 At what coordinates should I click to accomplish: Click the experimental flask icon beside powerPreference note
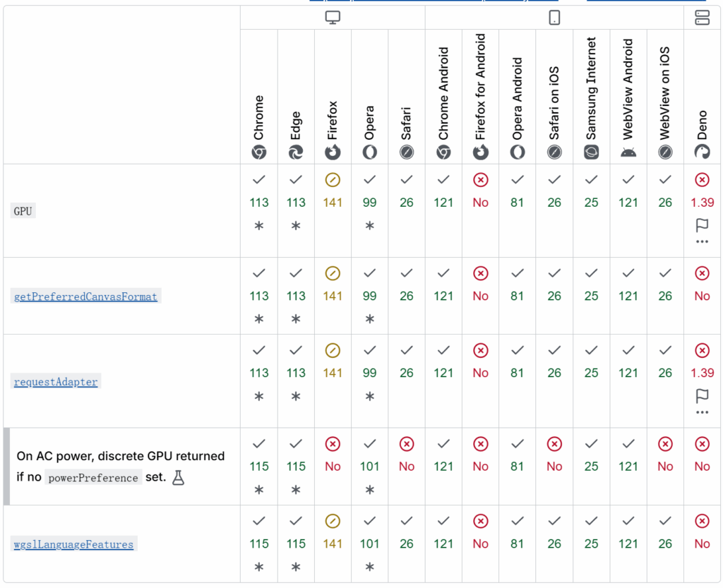[178, 478]
